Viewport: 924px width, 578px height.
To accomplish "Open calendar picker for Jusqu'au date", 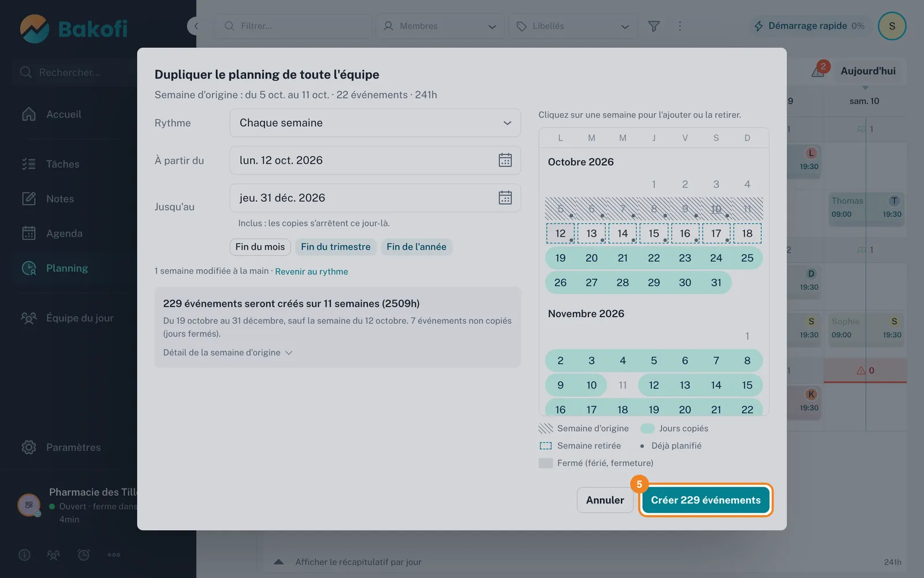I will tap(505, 198).
